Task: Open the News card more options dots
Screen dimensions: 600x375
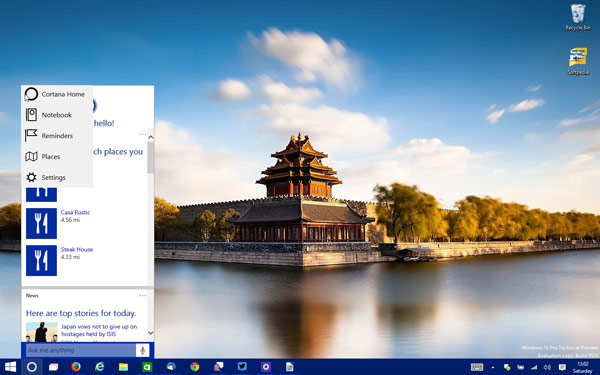Action: [x=143, y=295]
